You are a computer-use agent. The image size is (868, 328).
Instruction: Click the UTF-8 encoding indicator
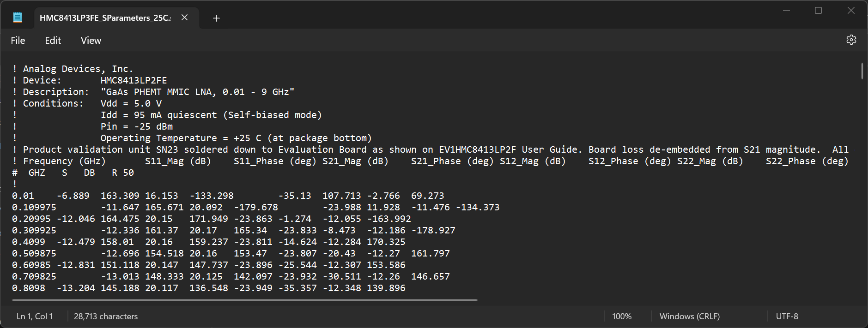(x=787, y=316)
